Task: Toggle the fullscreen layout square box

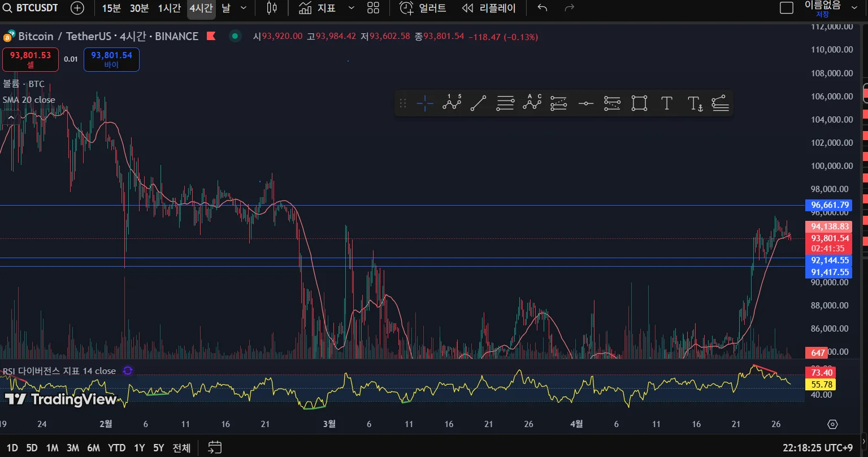Action: 786,8
